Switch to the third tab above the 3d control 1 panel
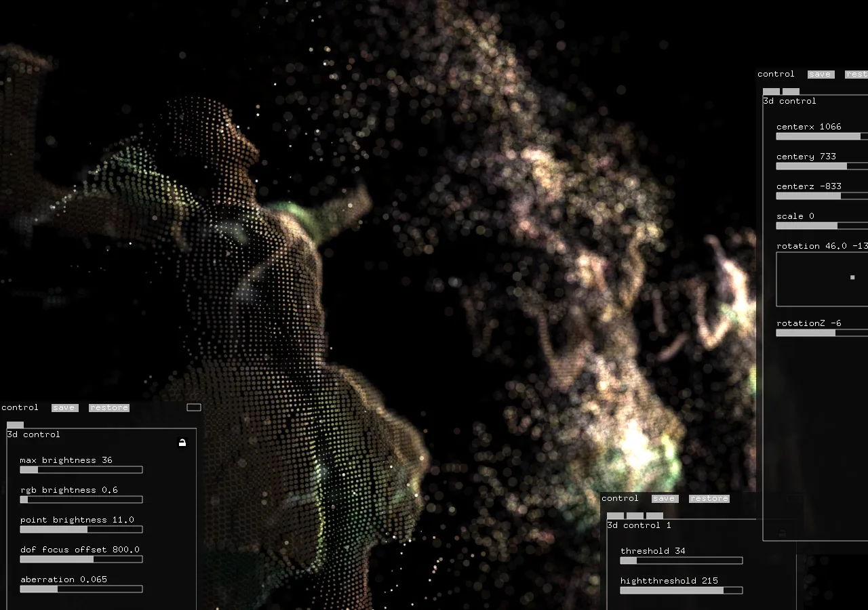 (654, 516)
